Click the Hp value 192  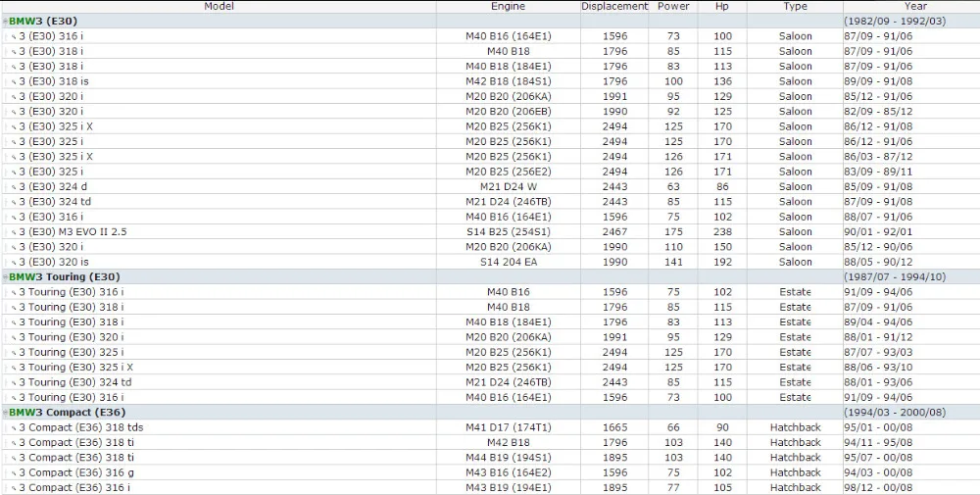[722, 262]
